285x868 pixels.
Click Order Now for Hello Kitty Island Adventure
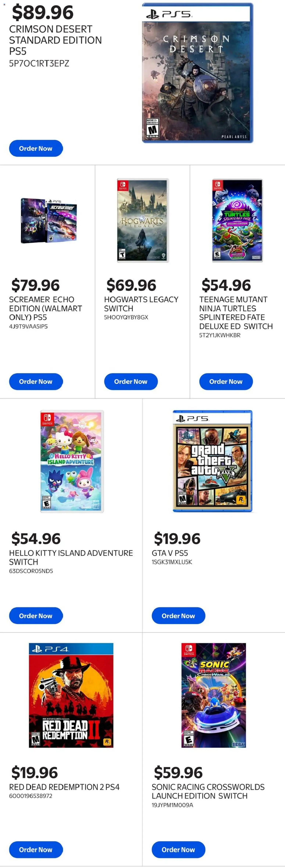[x=36, y=616]
